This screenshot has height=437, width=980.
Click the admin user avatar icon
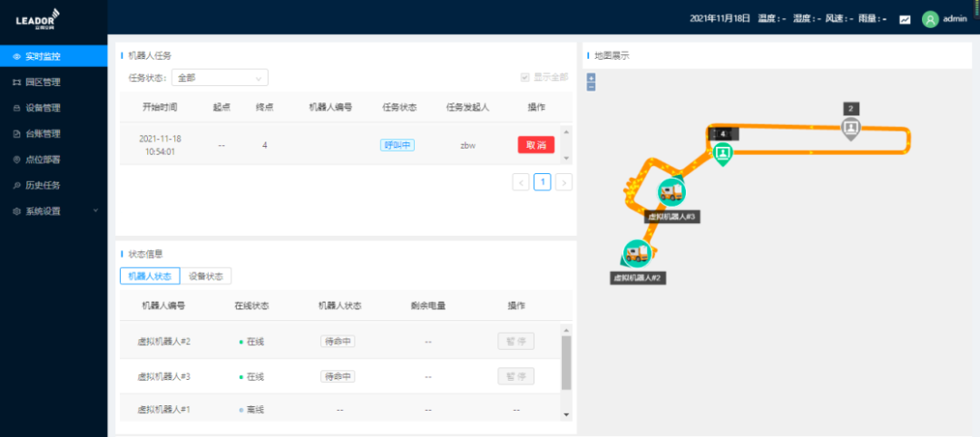click(930, 19)
